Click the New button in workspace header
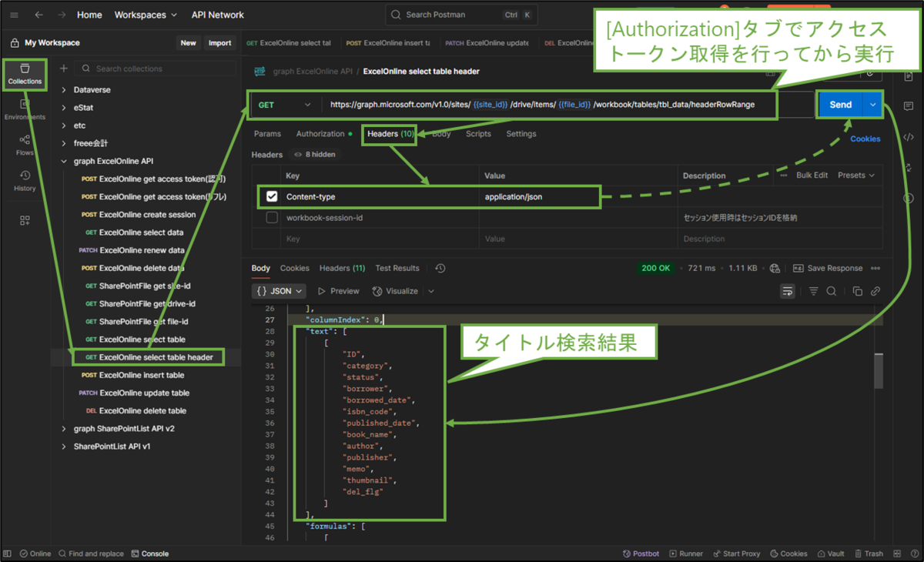924x562 pixels. (x=188, y=43)
